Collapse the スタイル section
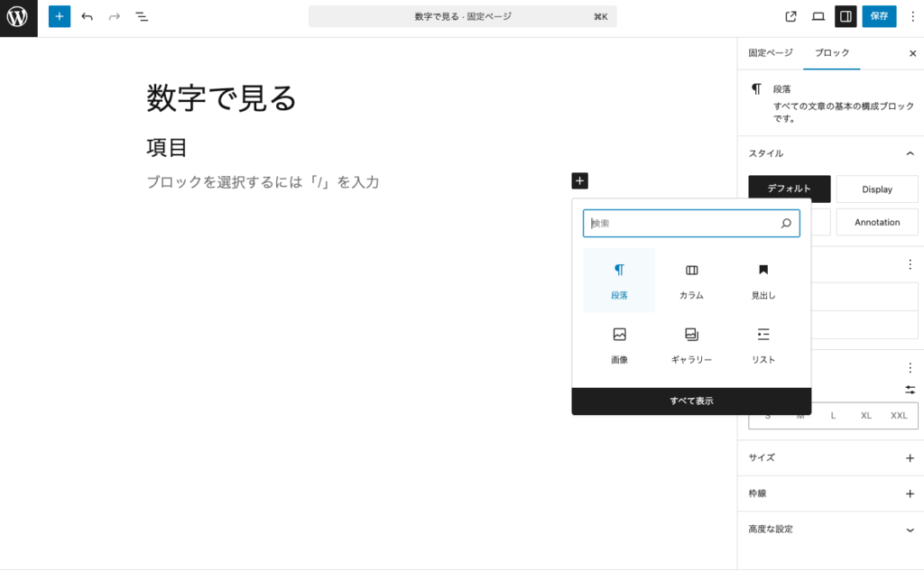The height and width of the screenshot is (572, 924). pos(908,153)
